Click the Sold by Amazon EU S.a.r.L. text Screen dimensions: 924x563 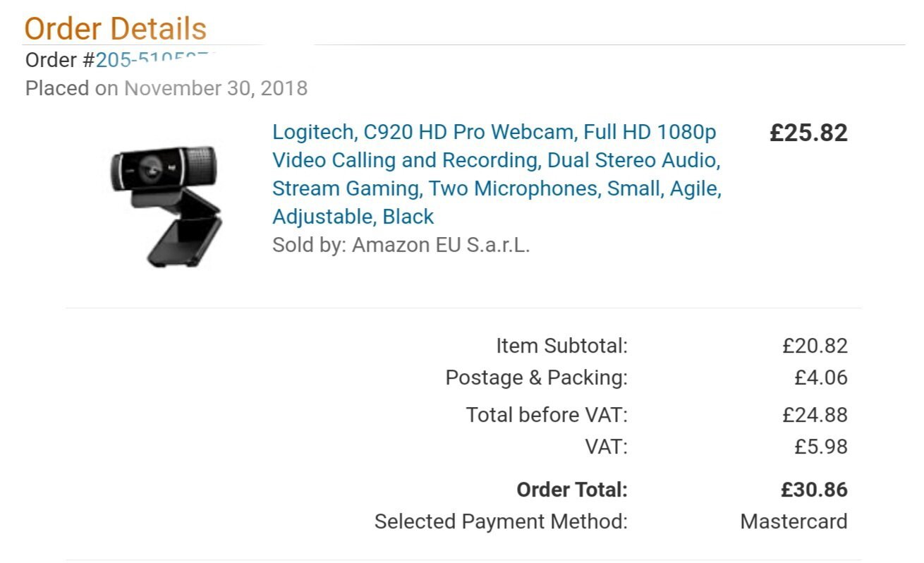click(401, 246)
